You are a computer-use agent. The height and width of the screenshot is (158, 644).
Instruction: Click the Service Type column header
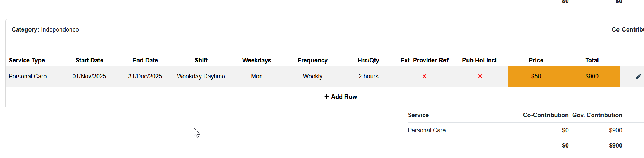click(27, 60)
